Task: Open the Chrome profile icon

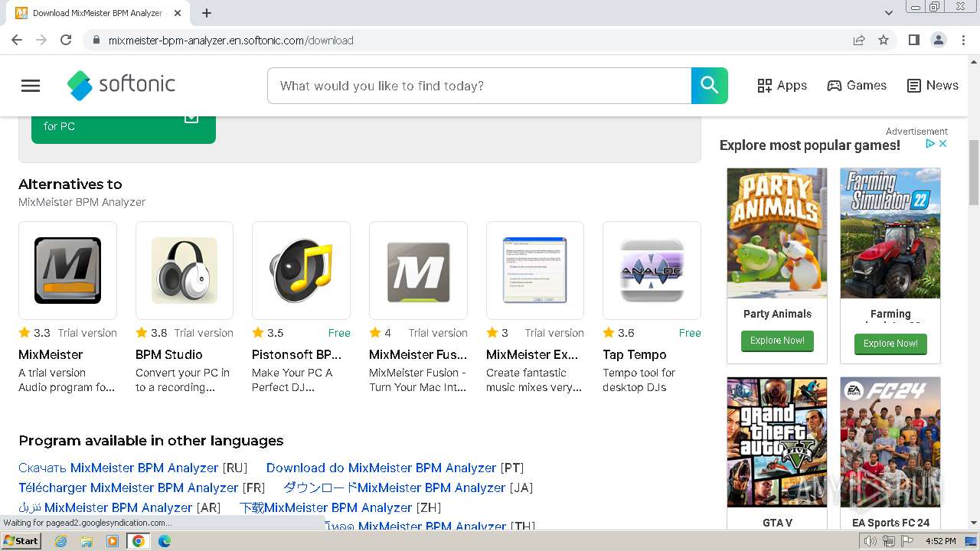Action: click(x=938, y=40)
